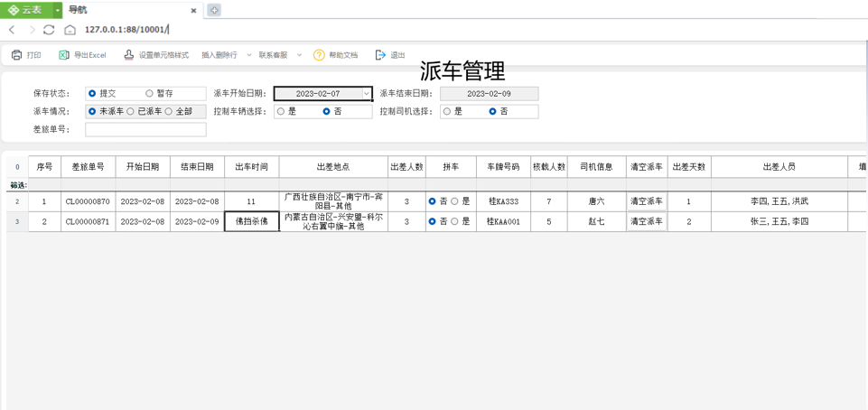Switch to the 导航 tab
This screenshot has width=868, height=410.
coord(133,10)
